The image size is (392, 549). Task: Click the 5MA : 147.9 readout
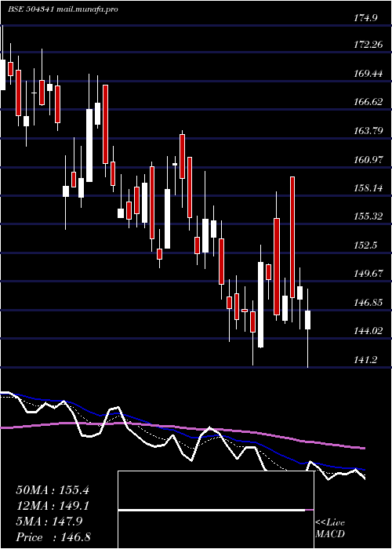(49, 522)
